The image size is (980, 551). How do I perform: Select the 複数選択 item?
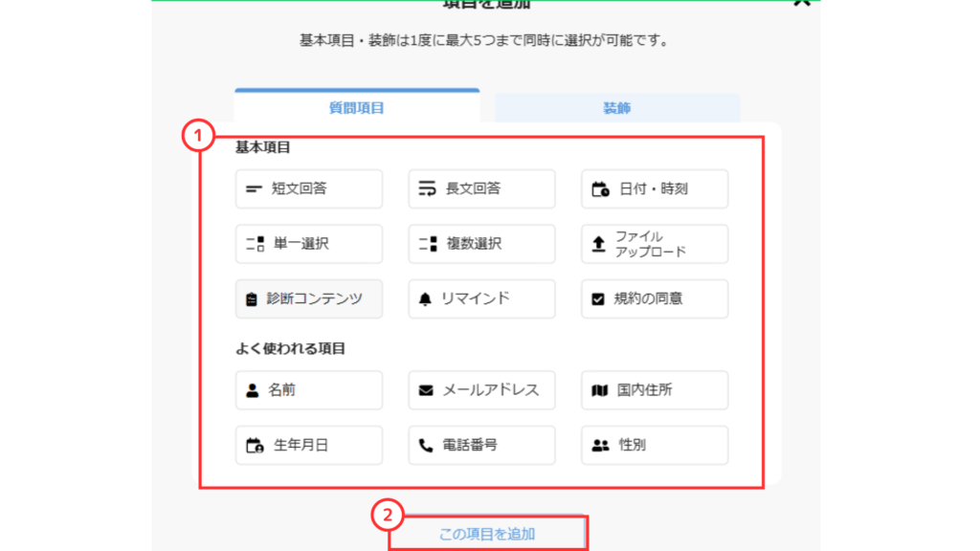[x=481, y=244]
